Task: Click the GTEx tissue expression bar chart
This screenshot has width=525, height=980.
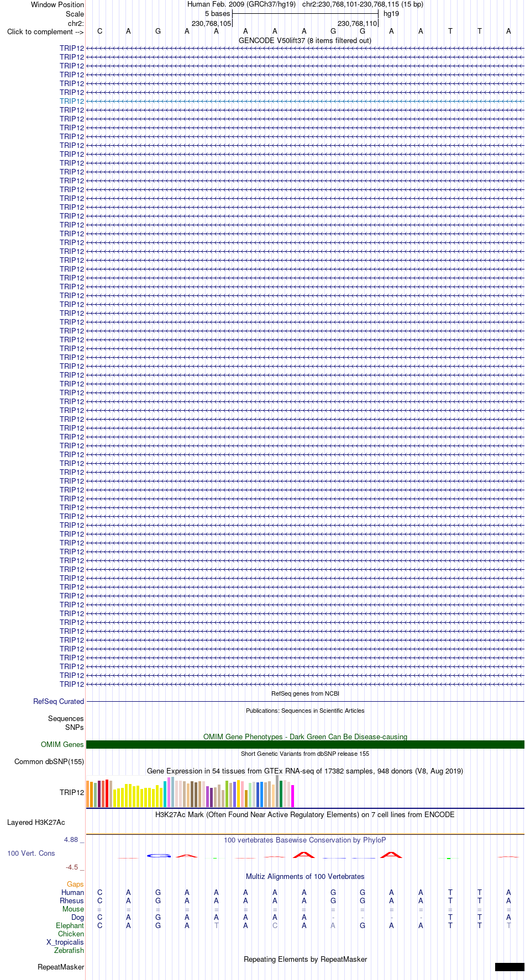Action: point(190,792)
